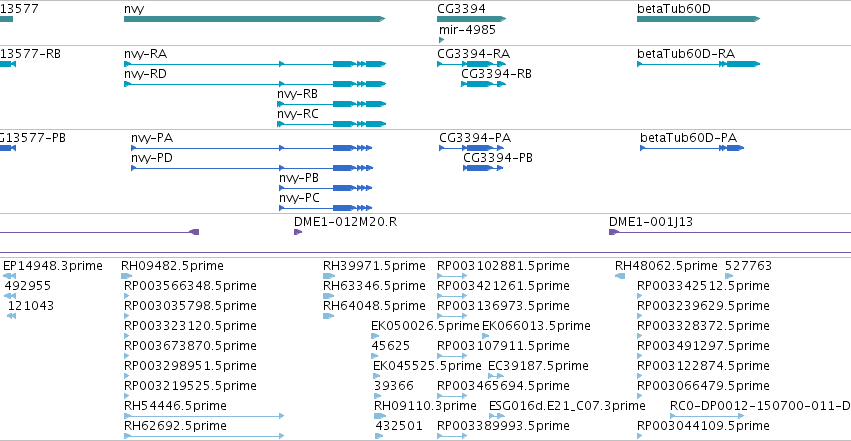Select the DME1-012M20.R clone marker
851x441 pixels.
tap(298, 232)
